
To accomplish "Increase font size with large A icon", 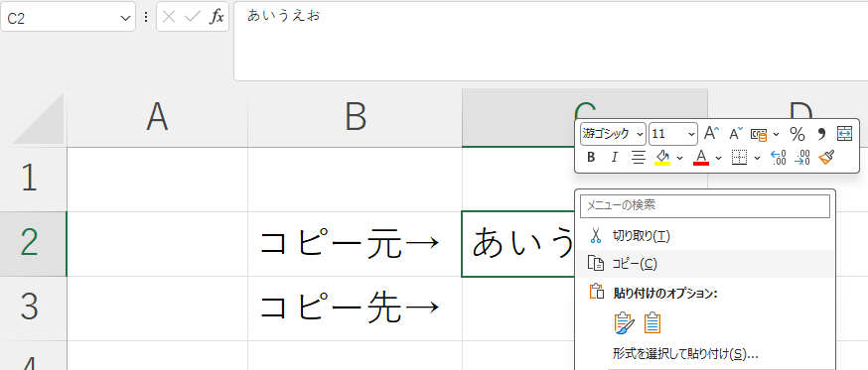I will pos(711,133).
